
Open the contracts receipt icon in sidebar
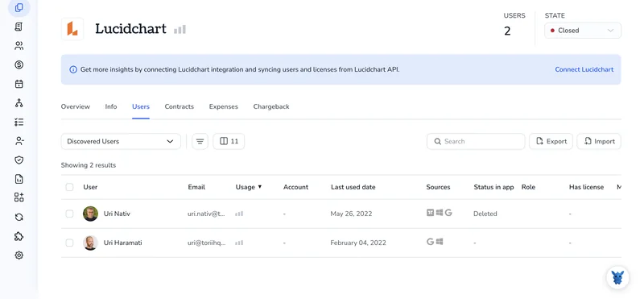click(19, 27)
